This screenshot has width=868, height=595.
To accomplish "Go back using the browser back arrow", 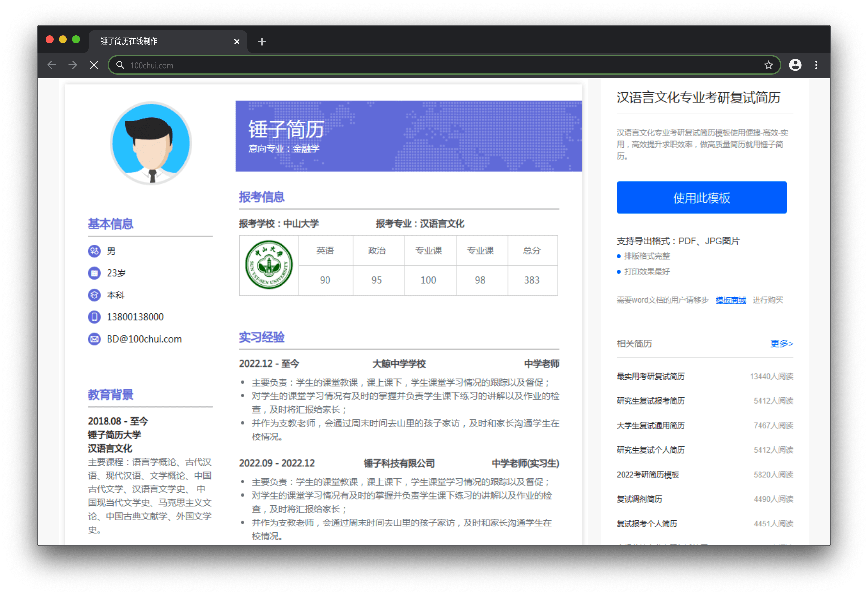I will coord(52,65).
